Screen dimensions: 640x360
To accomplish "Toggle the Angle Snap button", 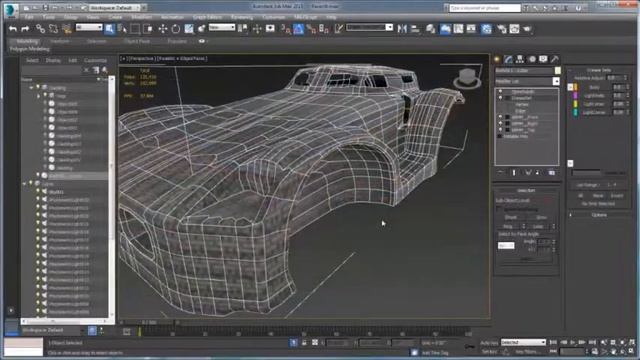I will (298, 29).
